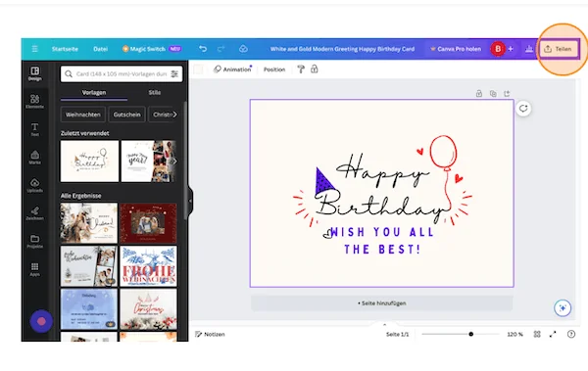This screenshot has width=588, height=371.
Task: Collapse the side panel handle
Action: 190,201
